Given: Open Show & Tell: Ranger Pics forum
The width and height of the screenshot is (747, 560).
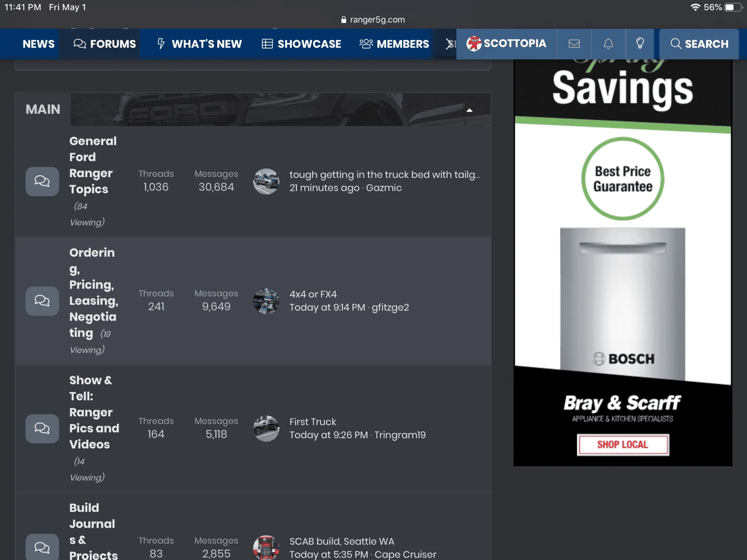Looking at the screenshot, I should [x=94, y=412].
